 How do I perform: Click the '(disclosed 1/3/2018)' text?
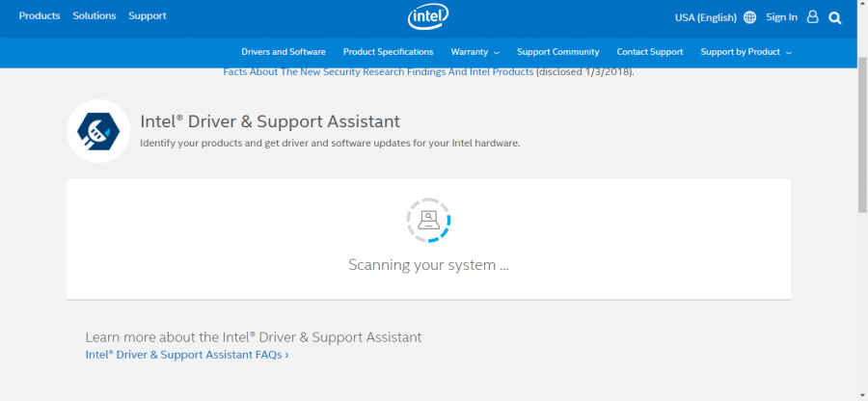tap(584, 72)
